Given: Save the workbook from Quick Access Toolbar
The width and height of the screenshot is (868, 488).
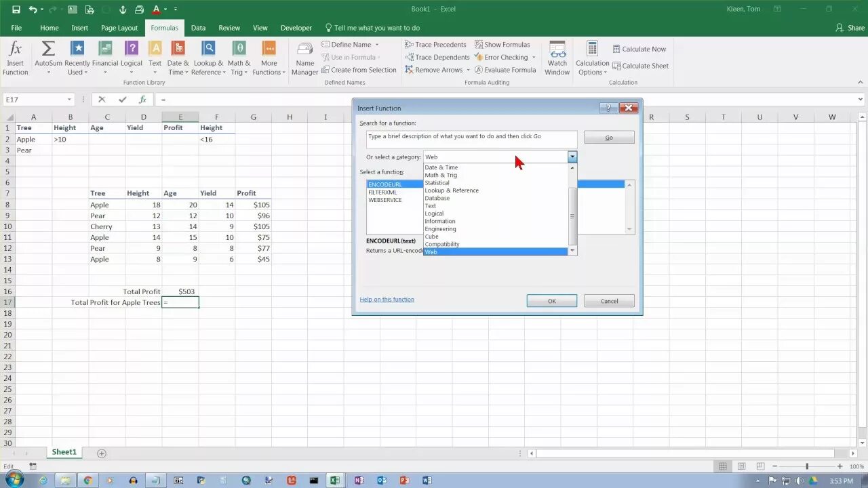Looking at the screenshot, I should pyautogui.click(x=16, y=9).
